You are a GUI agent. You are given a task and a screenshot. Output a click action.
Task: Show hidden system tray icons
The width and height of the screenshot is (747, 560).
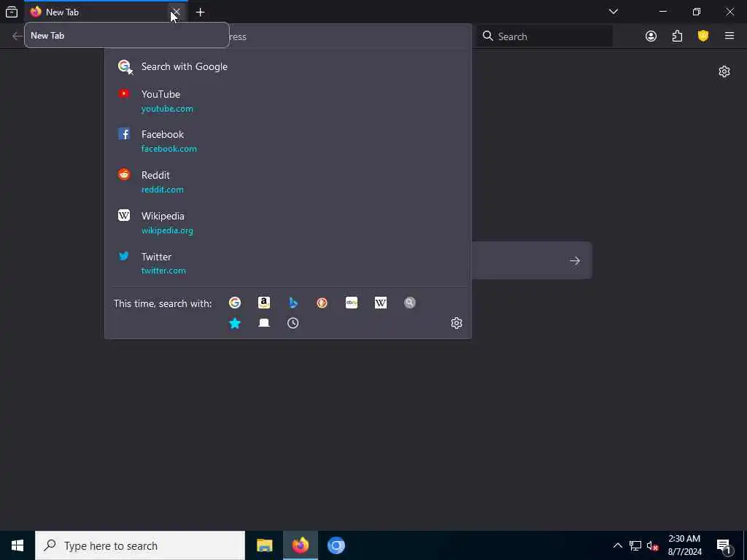[x=617, y=545]
